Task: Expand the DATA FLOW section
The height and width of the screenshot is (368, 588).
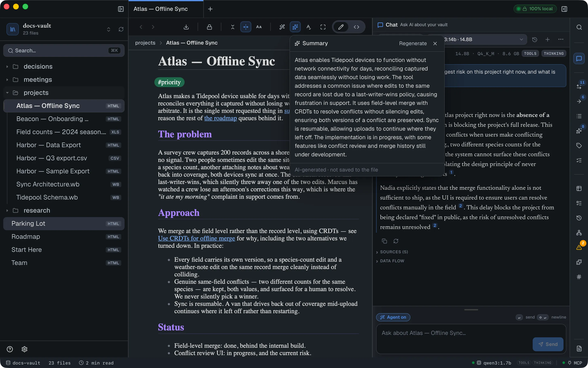Action: [390, 261]
